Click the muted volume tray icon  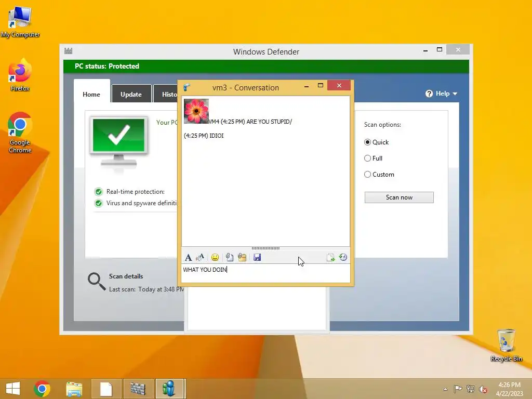coord(483,389)
